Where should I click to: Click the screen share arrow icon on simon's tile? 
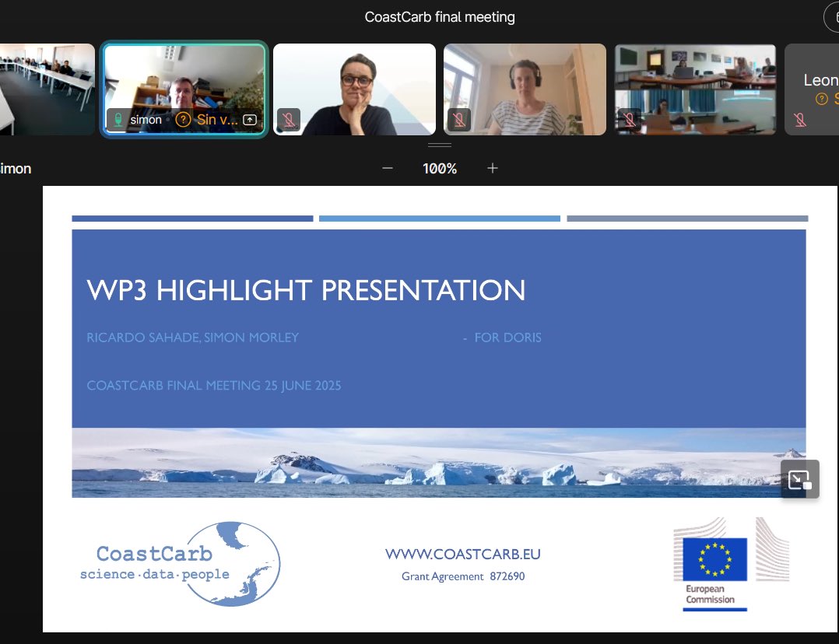pyautogui.click(x=250, y=120)
